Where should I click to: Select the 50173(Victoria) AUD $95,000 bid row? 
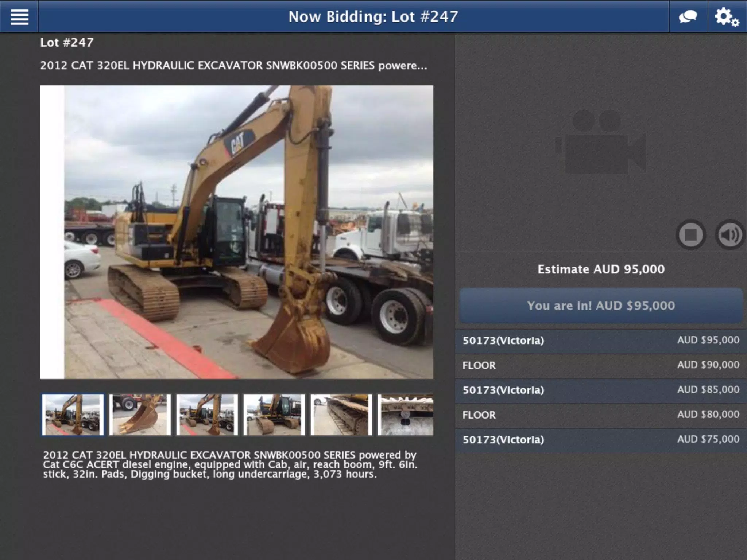point(601,341)
